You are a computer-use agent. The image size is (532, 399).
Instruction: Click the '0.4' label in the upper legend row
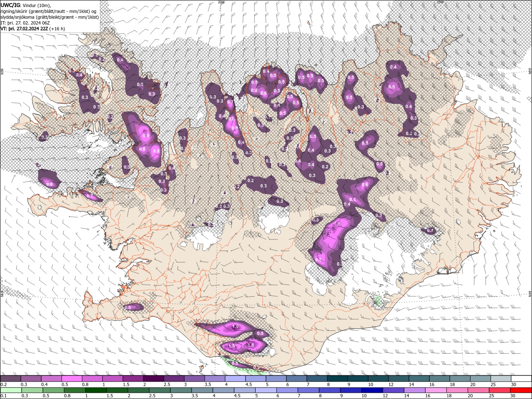[44, 384]
